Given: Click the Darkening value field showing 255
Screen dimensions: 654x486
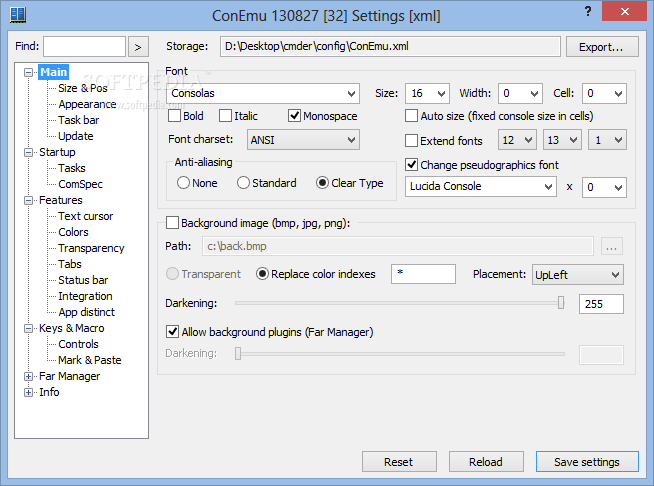Looking at the screenshot, I should (601, 304).
